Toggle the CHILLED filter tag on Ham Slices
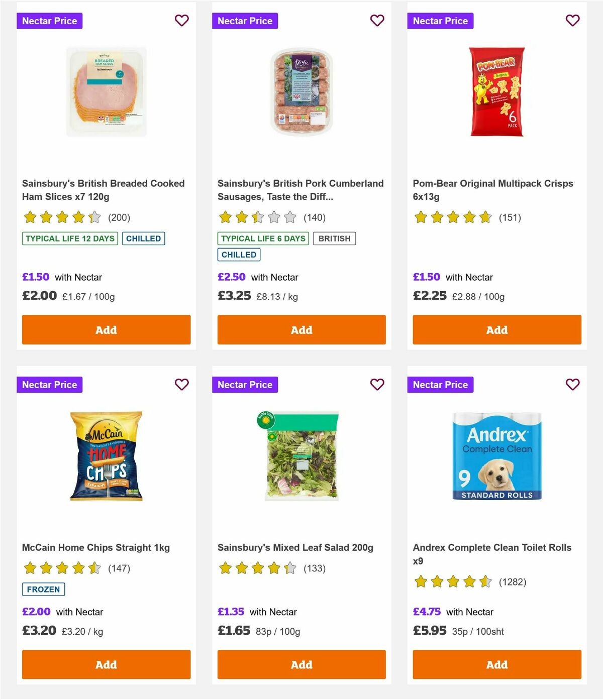Image resolution: width=603 pixels, height=700 pixels. [x=144, y=239]
